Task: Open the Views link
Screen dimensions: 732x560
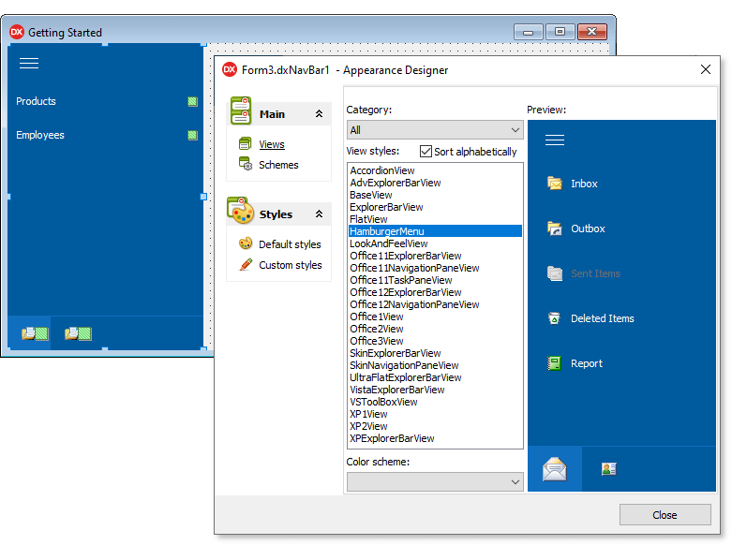Action: pyautogui.click(x=272, y=144)
